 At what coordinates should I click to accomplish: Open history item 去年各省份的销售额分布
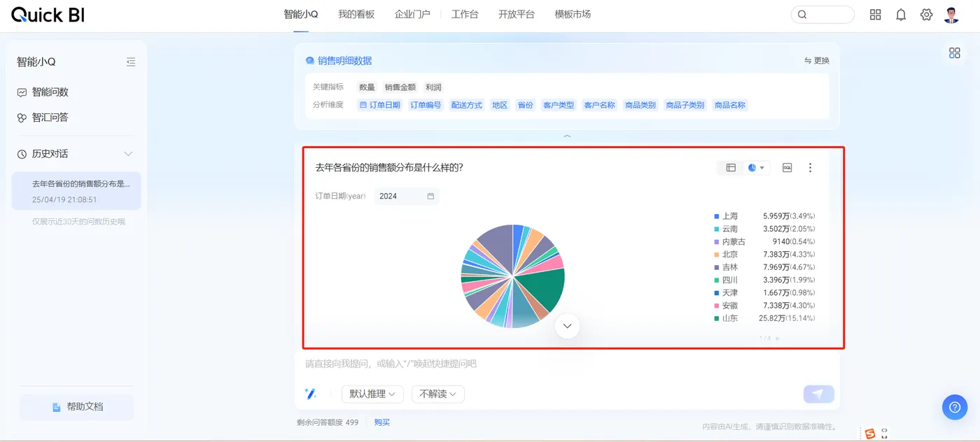[76, 191]
